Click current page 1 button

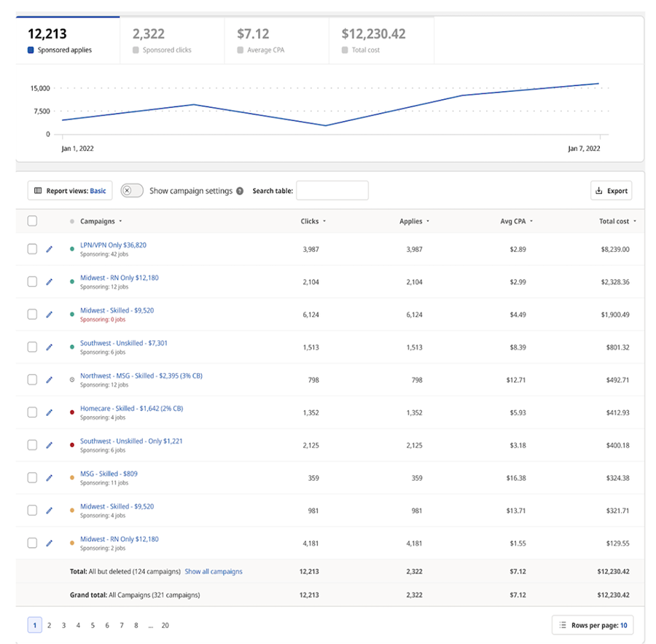[x=35, y=625]
